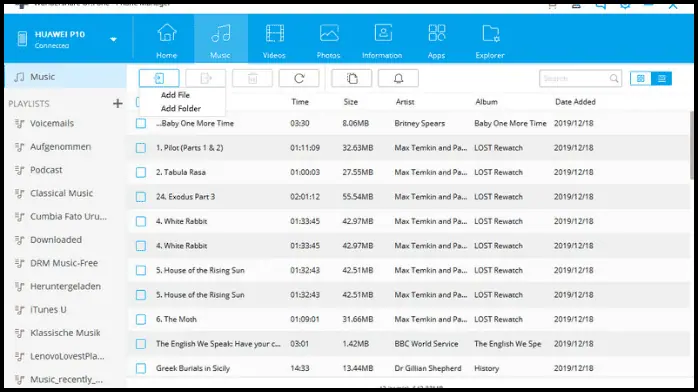Viewport: 698px width, 392px height.
Task: Open the Music tab
Action: [x=221, y=40]
